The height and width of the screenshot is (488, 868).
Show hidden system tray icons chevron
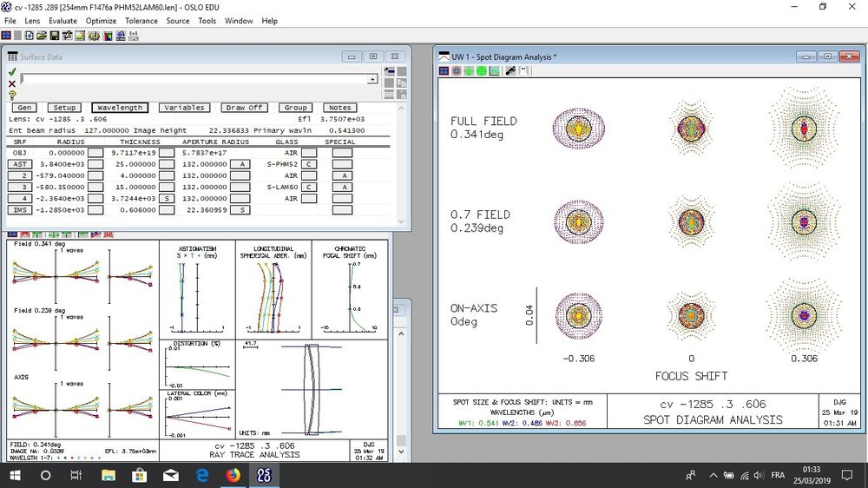(713, 475)
